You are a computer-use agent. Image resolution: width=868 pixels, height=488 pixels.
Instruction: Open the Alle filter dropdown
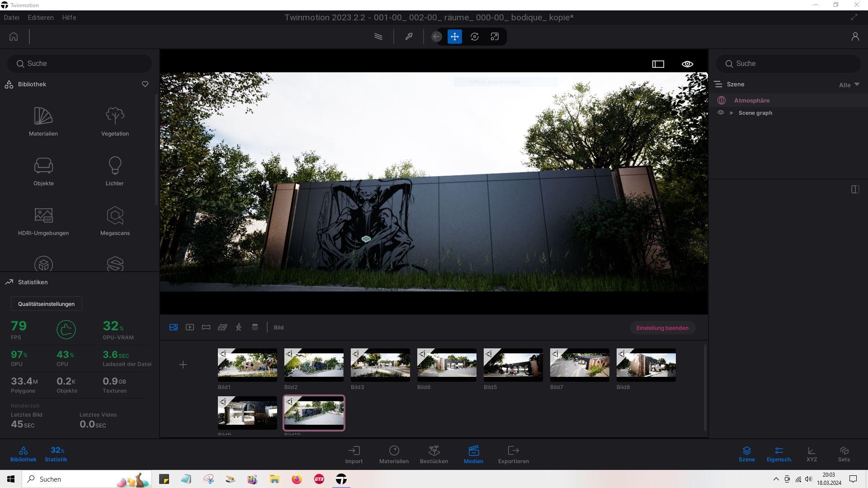click(849, 85)
